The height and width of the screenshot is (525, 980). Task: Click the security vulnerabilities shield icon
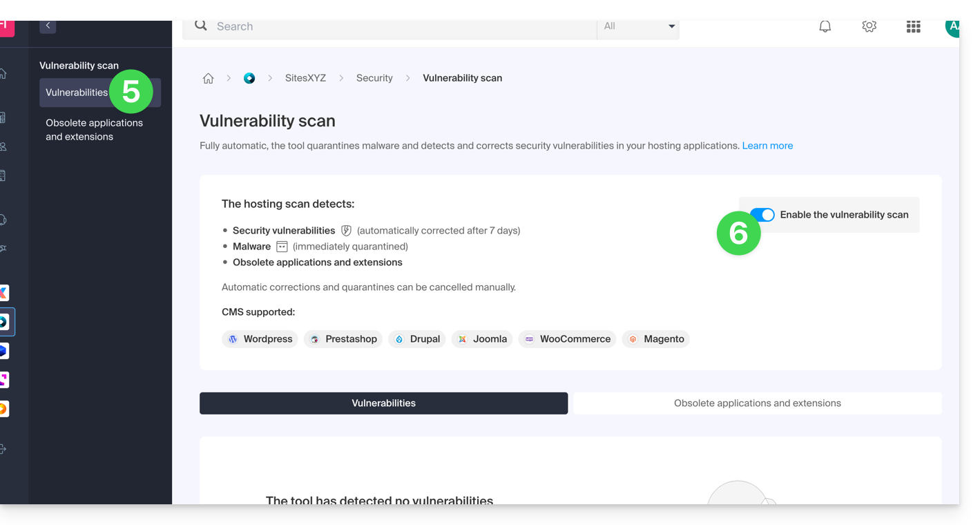pyautogui.click(x=346, y=231)
